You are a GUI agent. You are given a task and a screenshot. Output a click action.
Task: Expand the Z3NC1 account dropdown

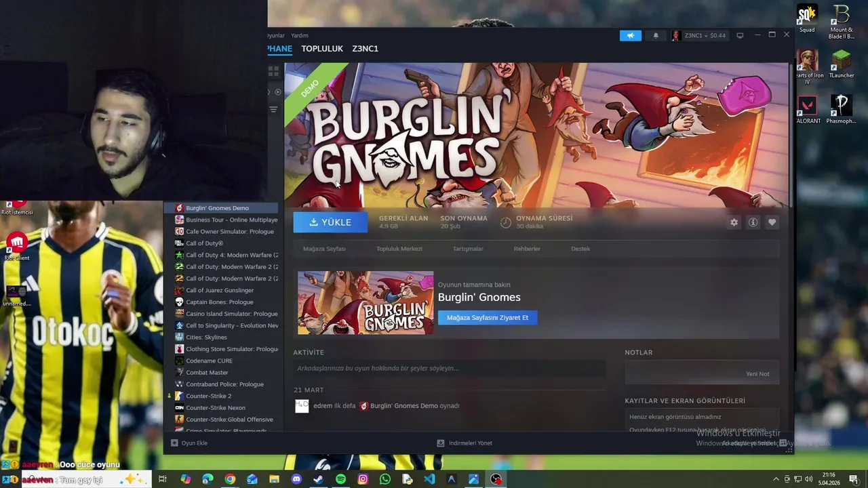[698, 35]
